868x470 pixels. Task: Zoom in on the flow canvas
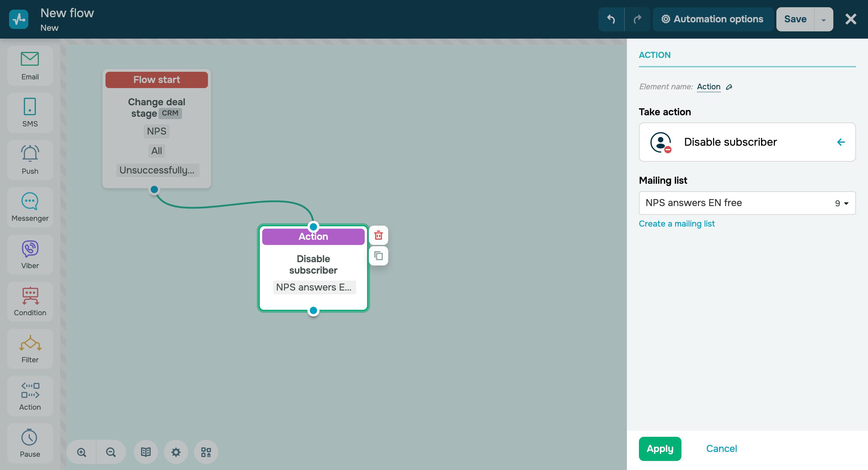pos(81,452)
